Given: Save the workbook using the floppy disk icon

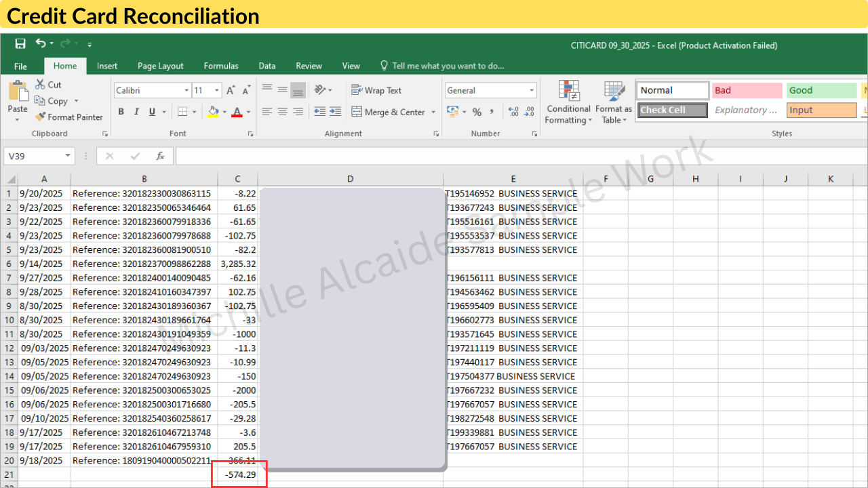Looking at the screenshot, I should (20, 44).
